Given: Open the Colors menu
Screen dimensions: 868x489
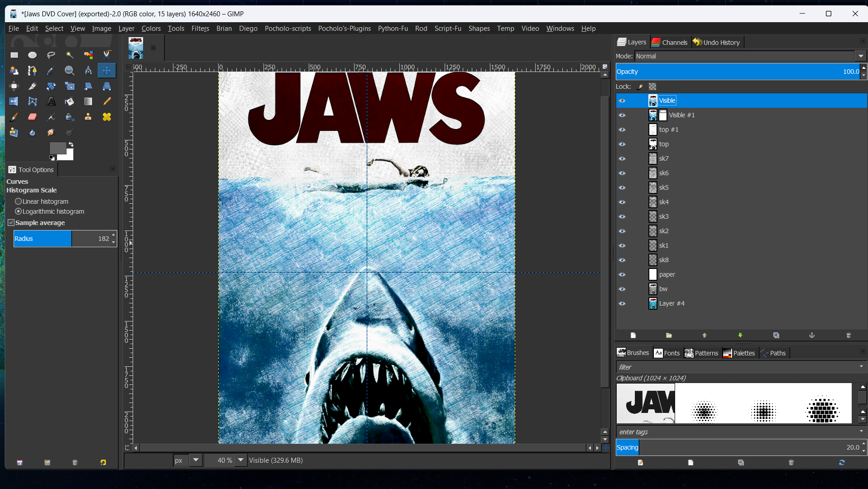Looking at the screenshot, I should (151, 29).
